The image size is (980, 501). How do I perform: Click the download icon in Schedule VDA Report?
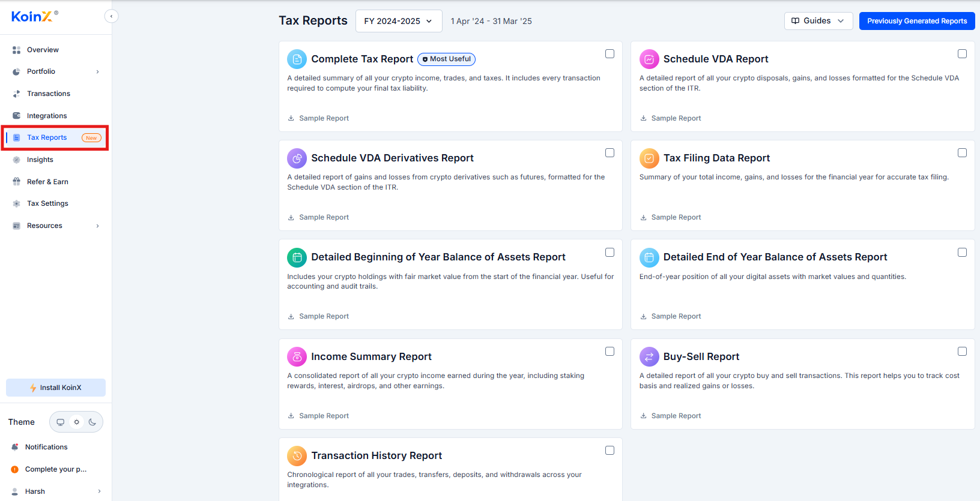pyautogui.click(x=643, y=118)
